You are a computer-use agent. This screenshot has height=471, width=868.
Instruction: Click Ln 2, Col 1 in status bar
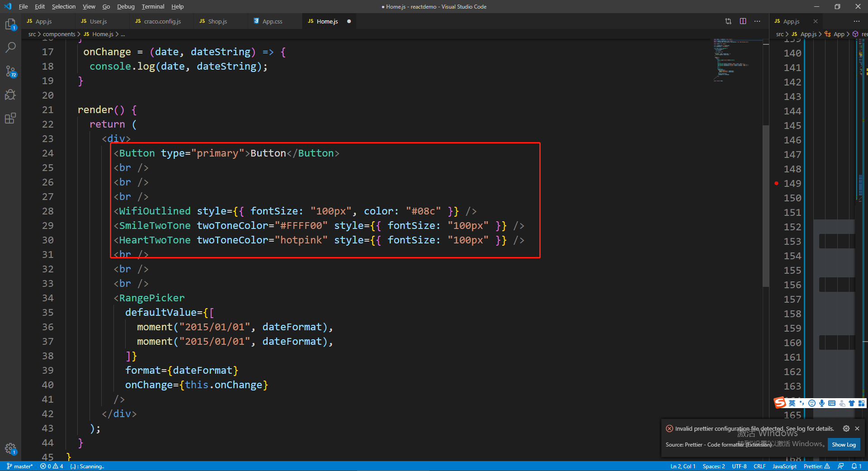pyautogui.click(x=683, y=466)
